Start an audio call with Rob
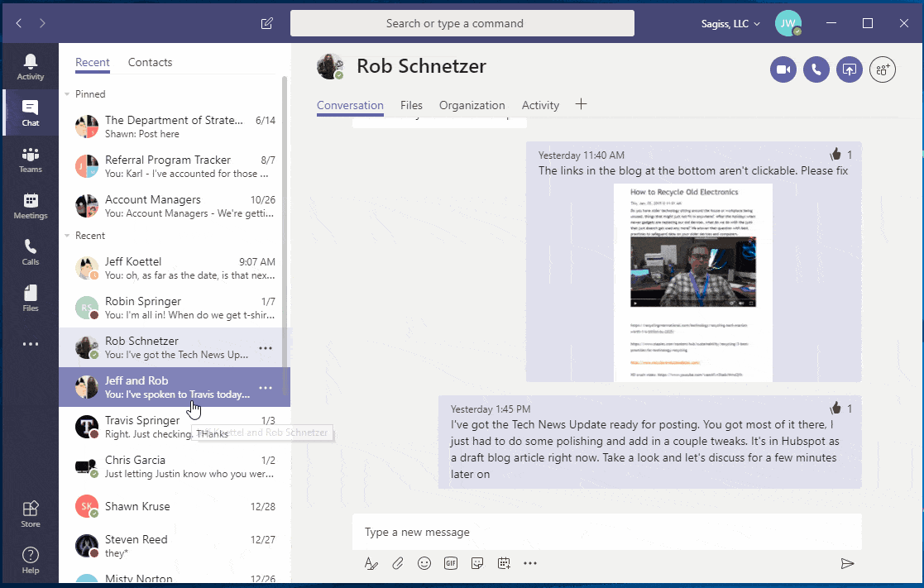Viewport: 924px width, 588px height. 816,69
